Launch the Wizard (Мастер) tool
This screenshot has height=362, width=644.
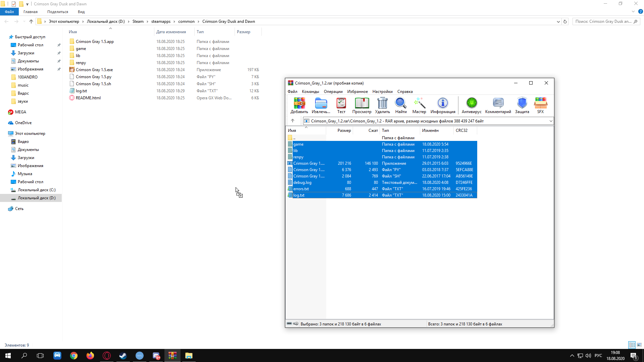(x=419, y=105)
